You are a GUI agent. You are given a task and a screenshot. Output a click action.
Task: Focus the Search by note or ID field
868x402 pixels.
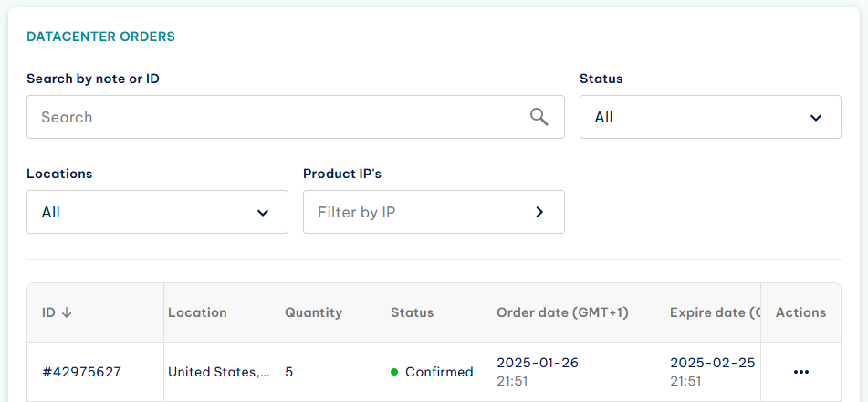pos(296,117)
